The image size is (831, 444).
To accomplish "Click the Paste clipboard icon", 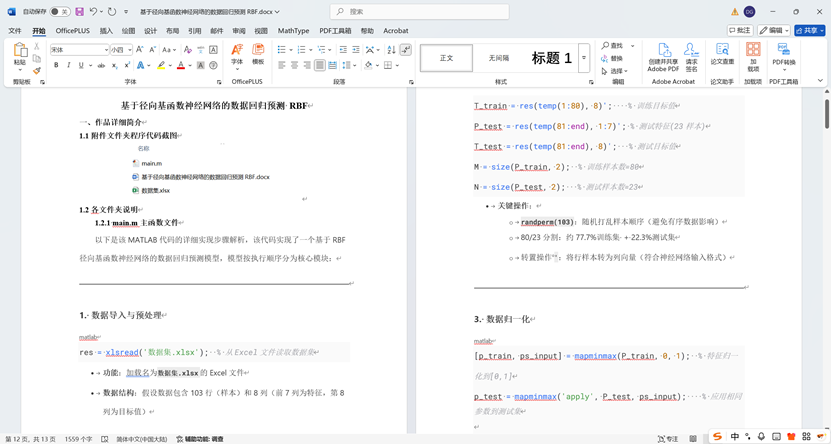I will (20, 50).
